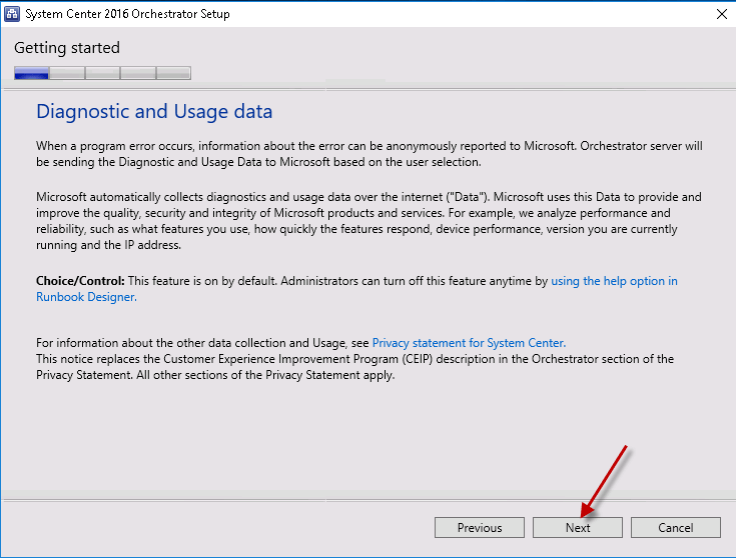Click the bold 'Choice/Control:' label
The height and width of the screenshot is (558, 736).
click(x=80, y=281)
